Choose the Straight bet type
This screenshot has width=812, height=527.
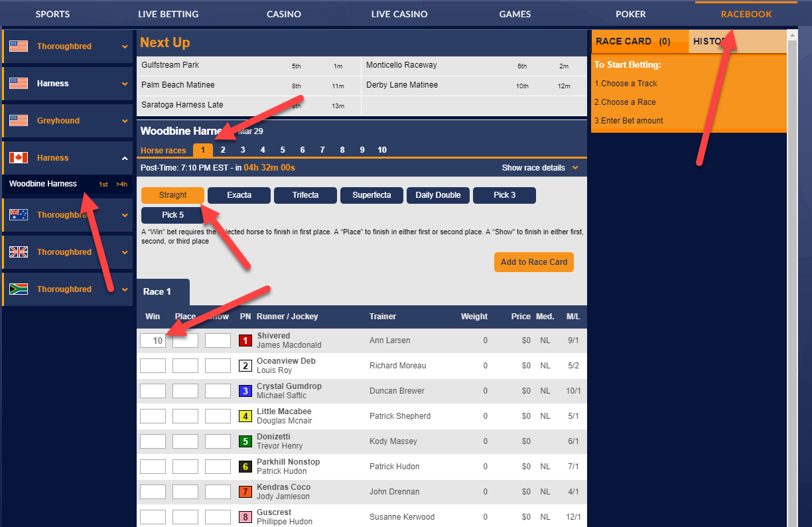[x=172, y=195]
